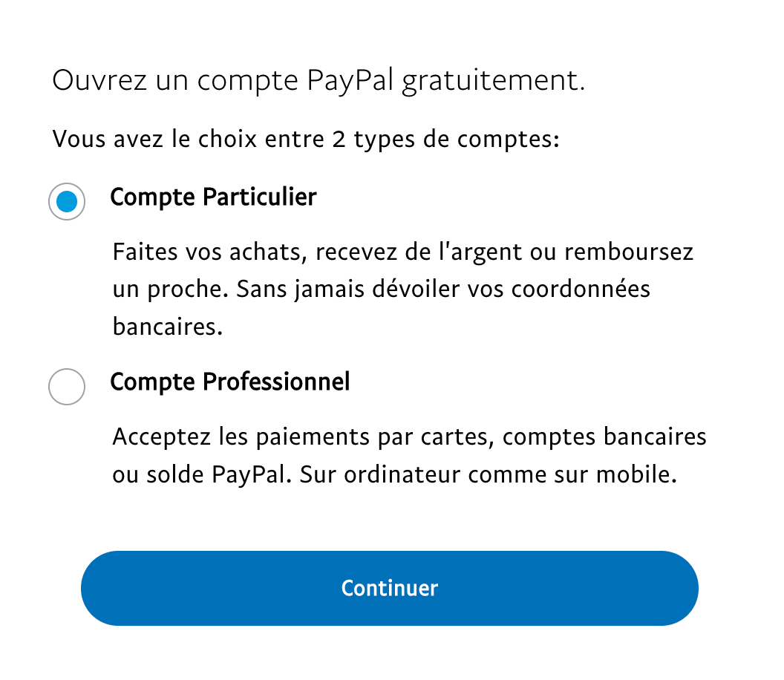Click the Particulier description starting 'Faites vos achats'
784x680 pixels.
403,289
